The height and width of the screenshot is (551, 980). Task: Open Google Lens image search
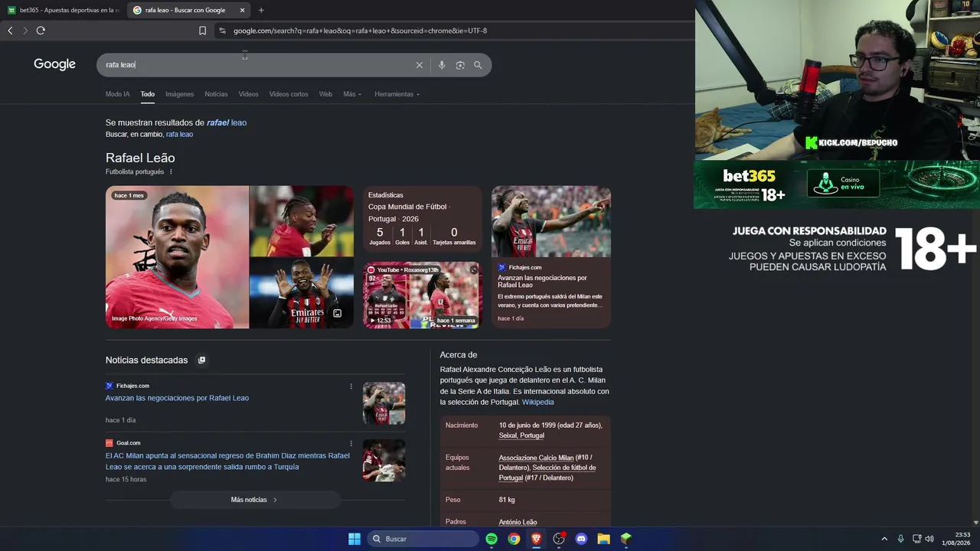(460, 65)
